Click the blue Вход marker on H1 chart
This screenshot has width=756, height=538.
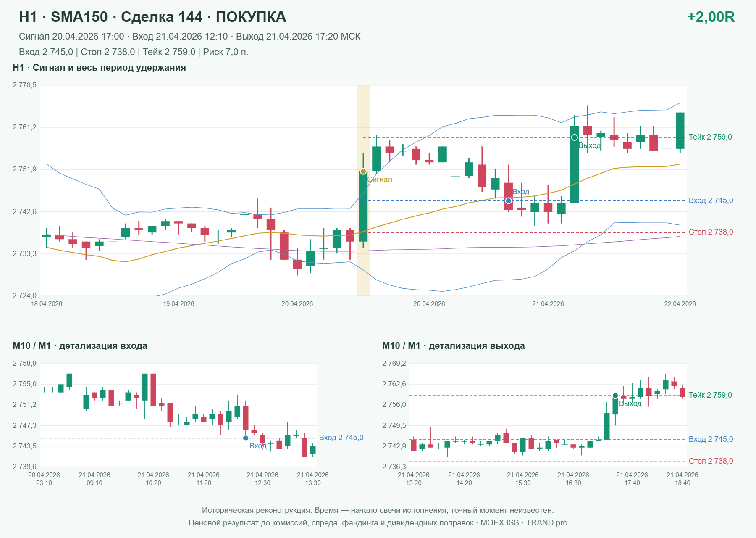[x=508, y=201]
